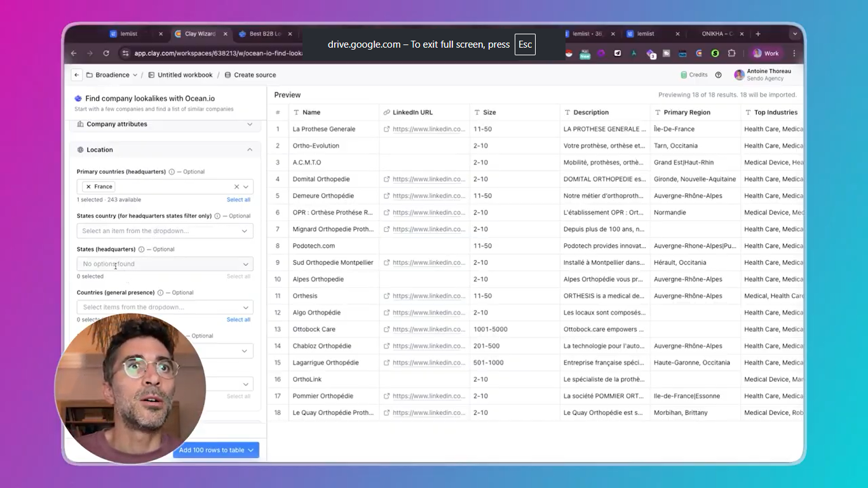Screen dimensions: 868x488
Task: Open the States country dropdown
Action: [x=165, y=231]
